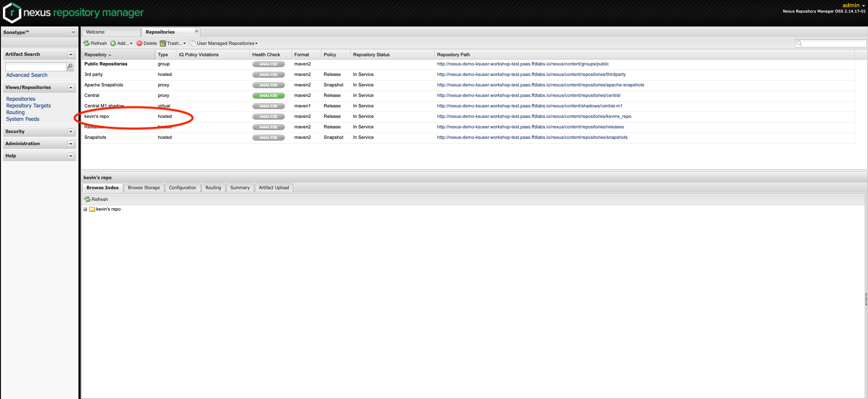Image resolution: width=868 pixels, height=399 pixels.
Task: Open the Configuration tab
Action: [183, 188]
